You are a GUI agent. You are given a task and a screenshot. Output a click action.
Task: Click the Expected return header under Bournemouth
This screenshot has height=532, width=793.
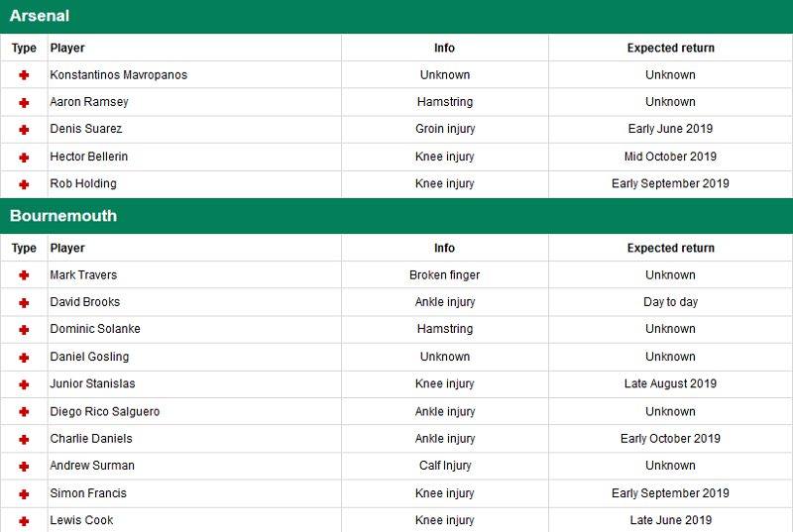(670, 248)
